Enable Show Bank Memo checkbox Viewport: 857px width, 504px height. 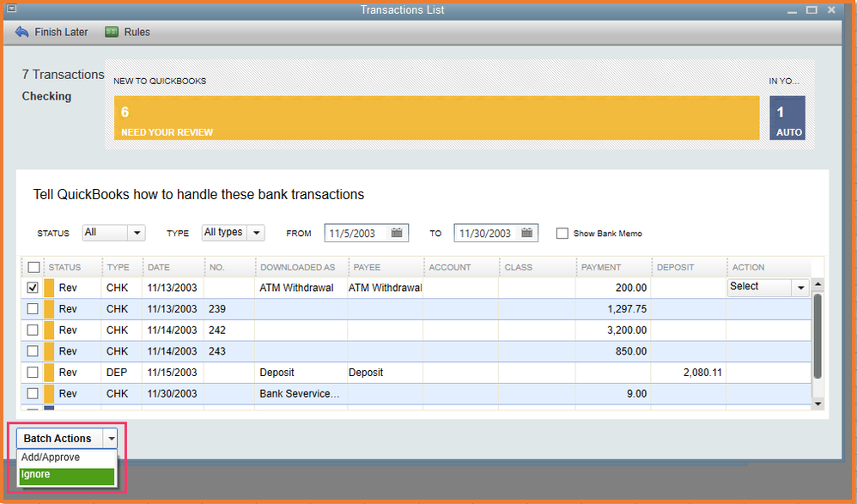[562, 234]
